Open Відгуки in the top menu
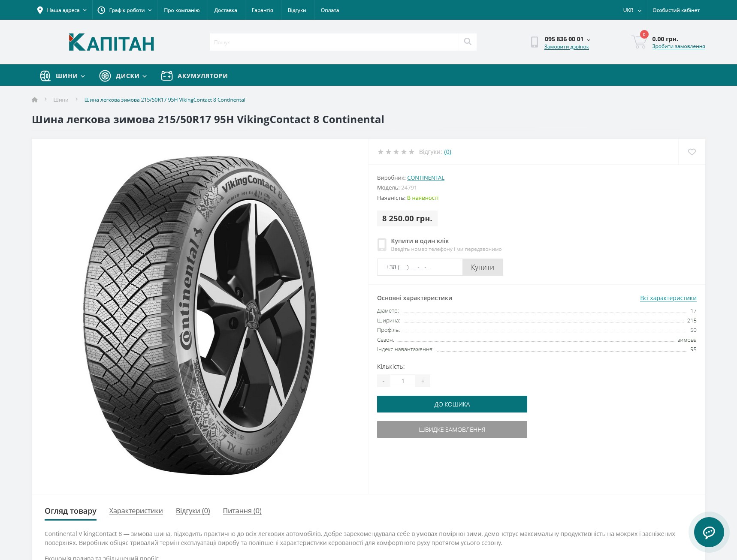Screen dimensions: 737x560 (297, 10)
